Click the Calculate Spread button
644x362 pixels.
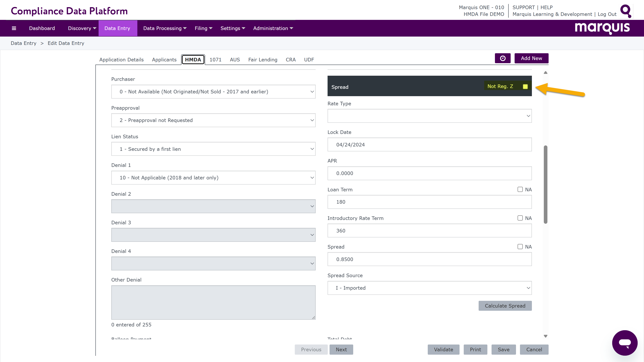coord(505,306)
